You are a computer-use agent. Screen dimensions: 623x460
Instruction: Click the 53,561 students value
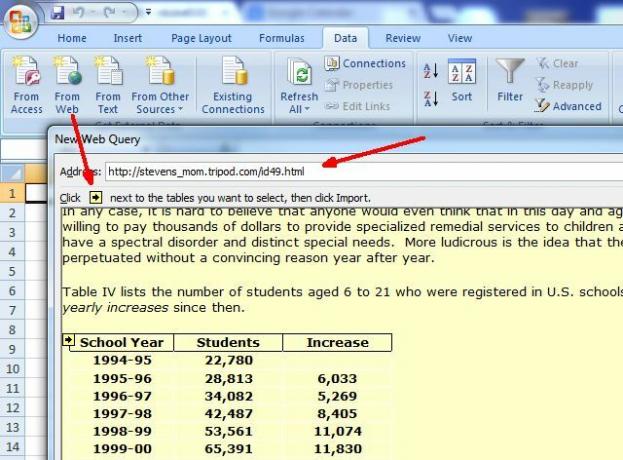[x=228, y=431]
